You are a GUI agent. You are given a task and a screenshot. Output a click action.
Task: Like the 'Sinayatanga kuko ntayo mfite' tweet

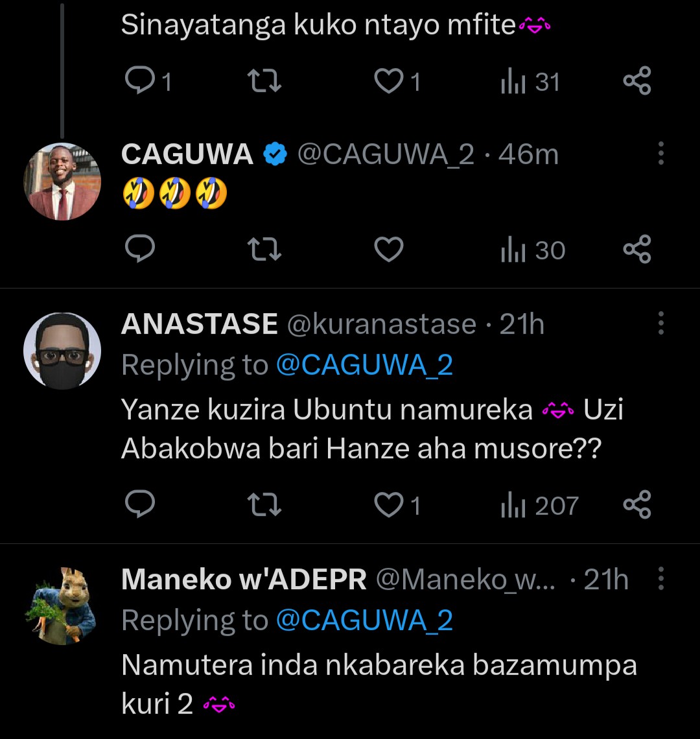click(389, 82)
